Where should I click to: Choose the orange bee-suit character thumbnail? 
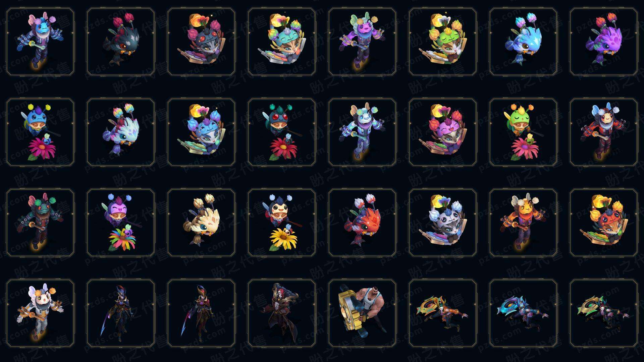click(x=523, y=223)
